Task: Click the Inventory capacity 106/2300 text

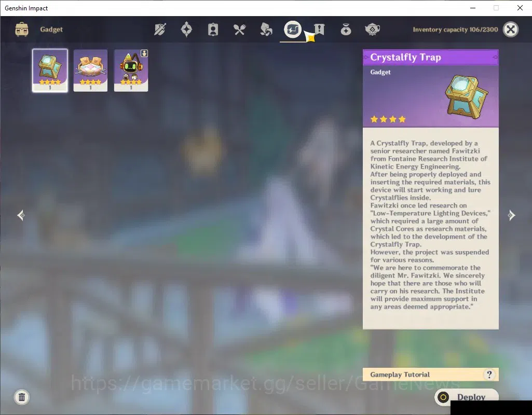Action: (455, 30)
